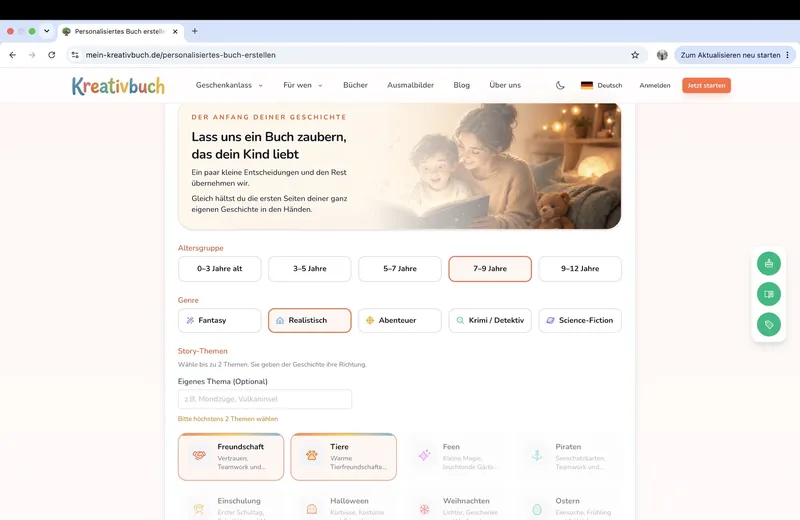
Task: Choose the Abenteuer genre
Action: click(399, 320)
